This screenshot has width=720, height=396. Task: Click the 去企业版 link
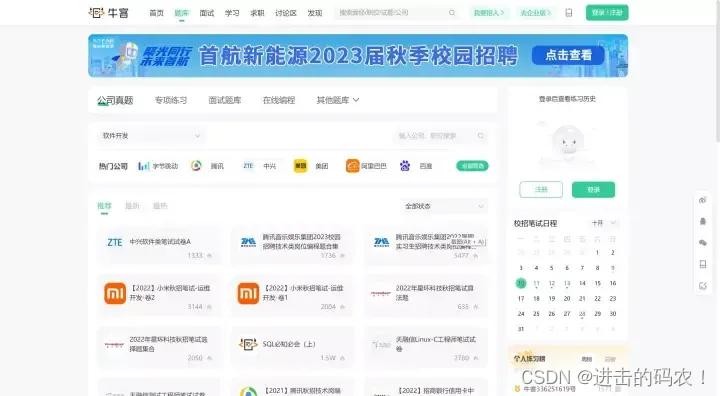[x=535, y=13]
